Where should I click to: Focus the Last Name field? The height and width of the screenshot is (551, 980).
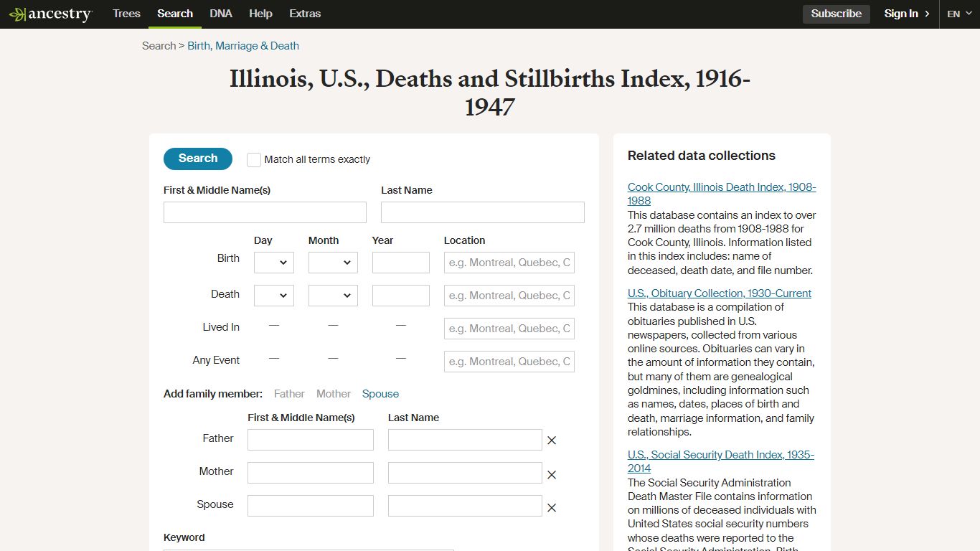(483, 212)
